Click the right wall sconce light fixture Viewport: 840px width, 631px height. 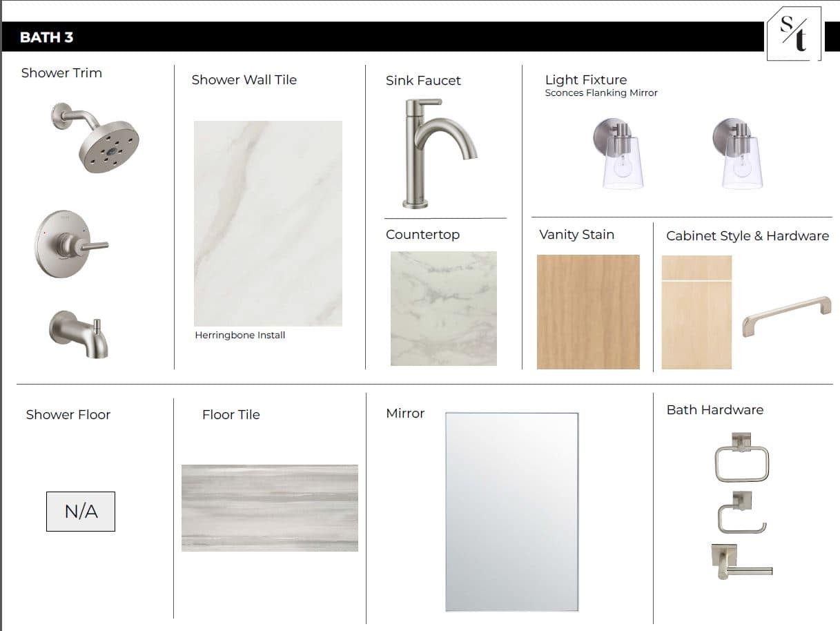[737, 153]
